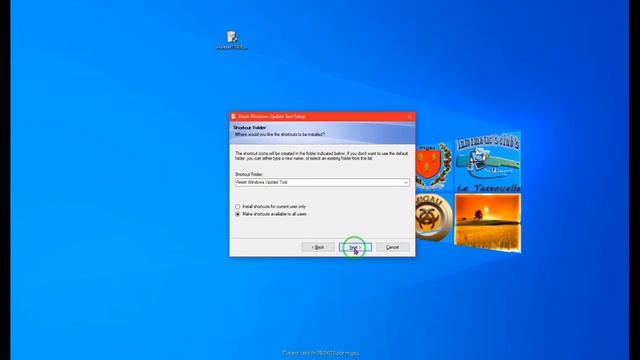The image size is (640, 360).
Task: Go back with the Back button
Action: pyautogui.click(x=318, y=247)
